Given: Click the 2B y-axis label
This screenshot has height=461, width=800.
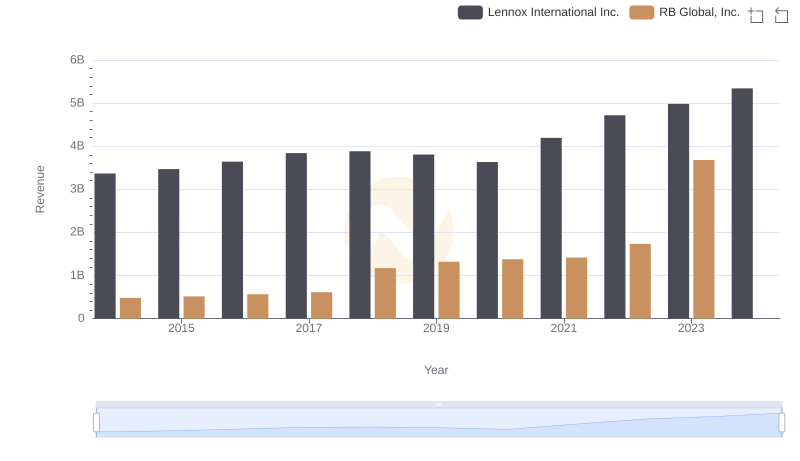Looking at the screenshot, I should (77, 232).
